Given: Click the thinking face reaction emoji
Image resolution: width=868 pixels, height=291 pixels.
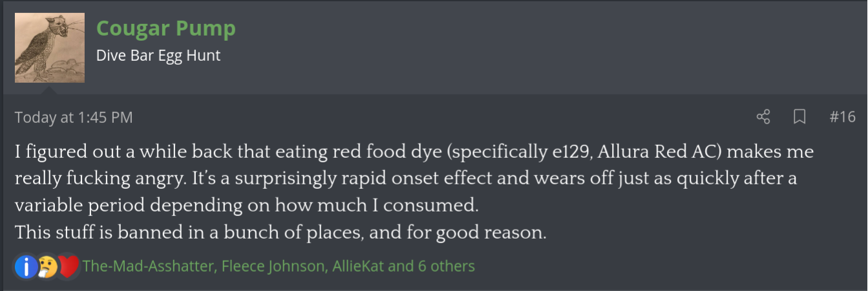Looking at the screenshot, I should point(47,266).
